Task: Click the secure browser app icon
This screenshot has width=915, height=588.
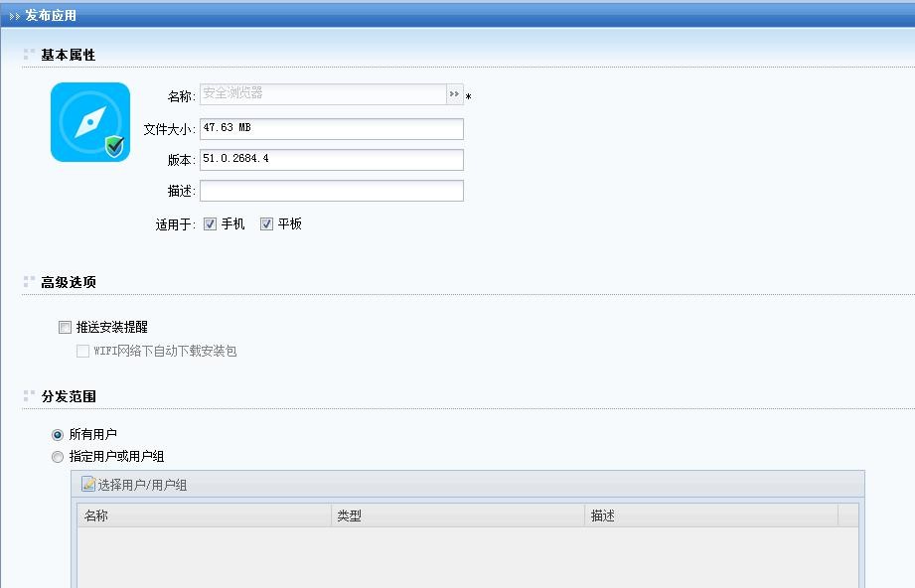Action: tap(90, 122)
